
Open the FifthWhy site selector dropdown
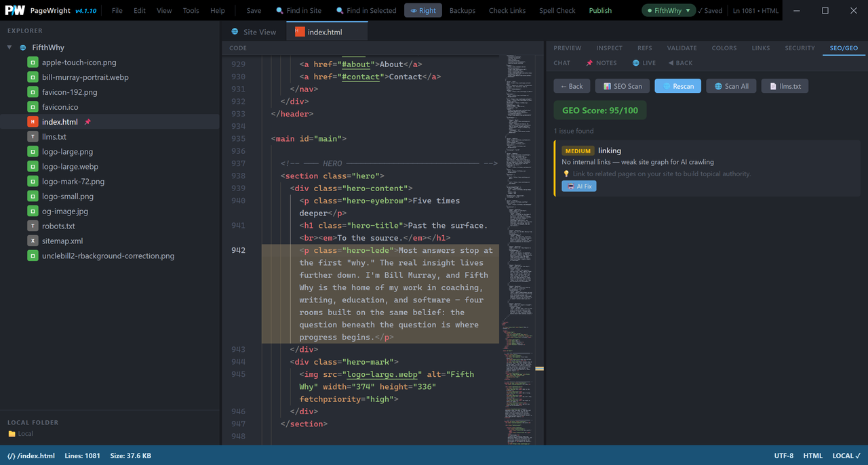click(669, 10)
